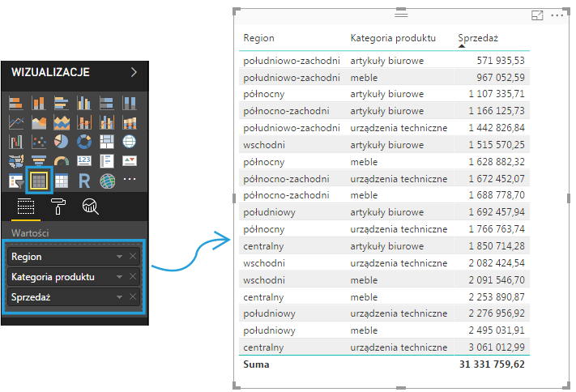
Task: Select the Table visualization icon
Action: [38, 180]
